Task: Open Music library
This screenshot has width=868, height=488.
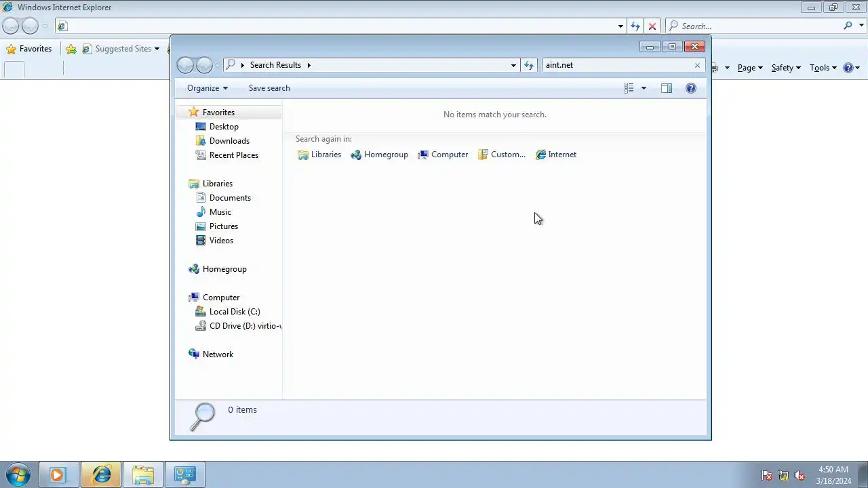Action: [220, 212]
